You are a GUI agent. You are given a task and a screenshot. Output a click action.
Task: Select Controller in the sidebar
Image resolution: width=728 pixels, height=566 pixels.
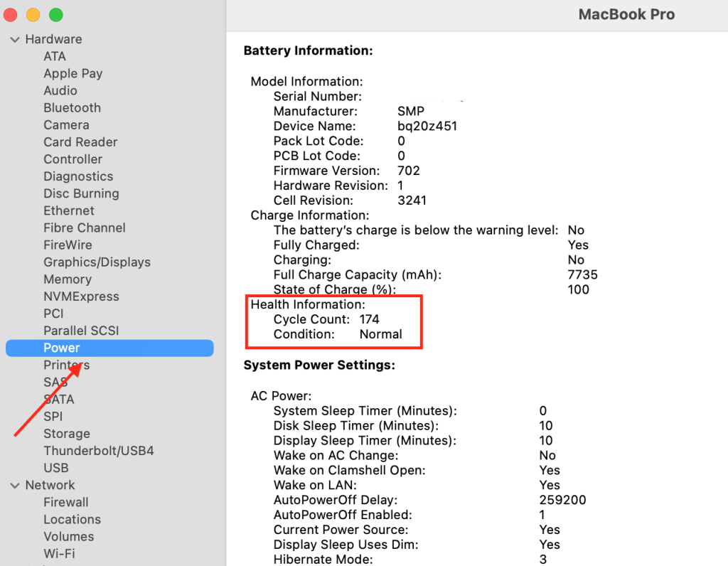point(73,159)
